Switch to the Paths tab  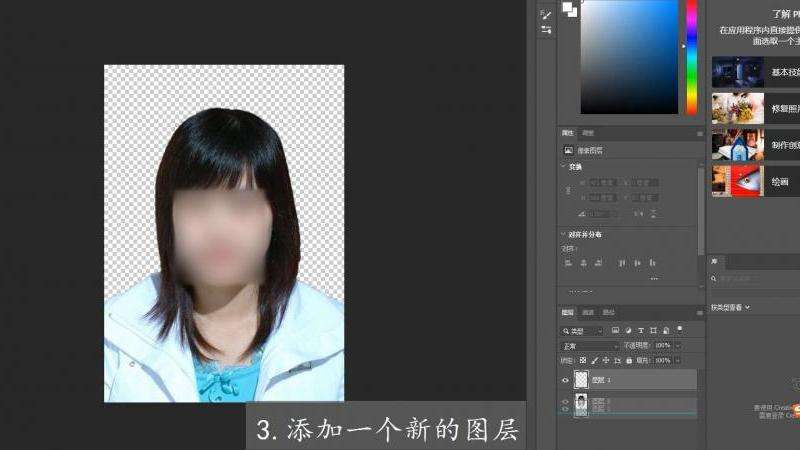pos(609,312)
